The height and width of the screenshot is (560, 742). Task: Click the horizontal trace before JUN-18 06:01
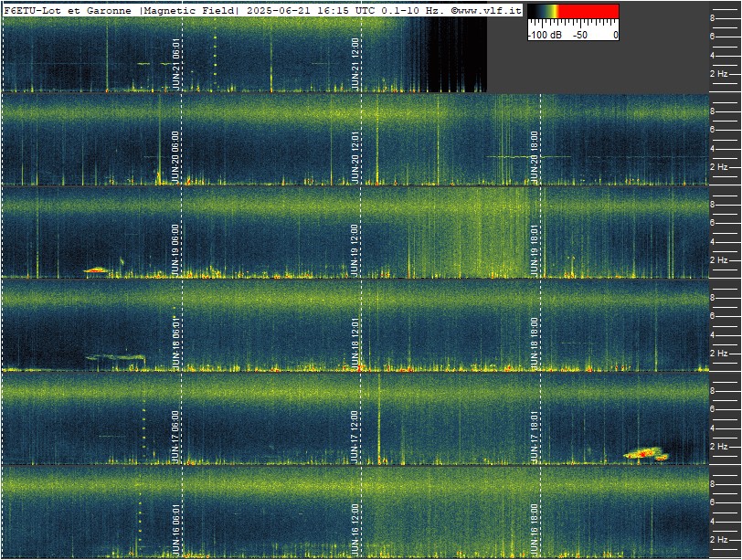[x=115, y=357]
